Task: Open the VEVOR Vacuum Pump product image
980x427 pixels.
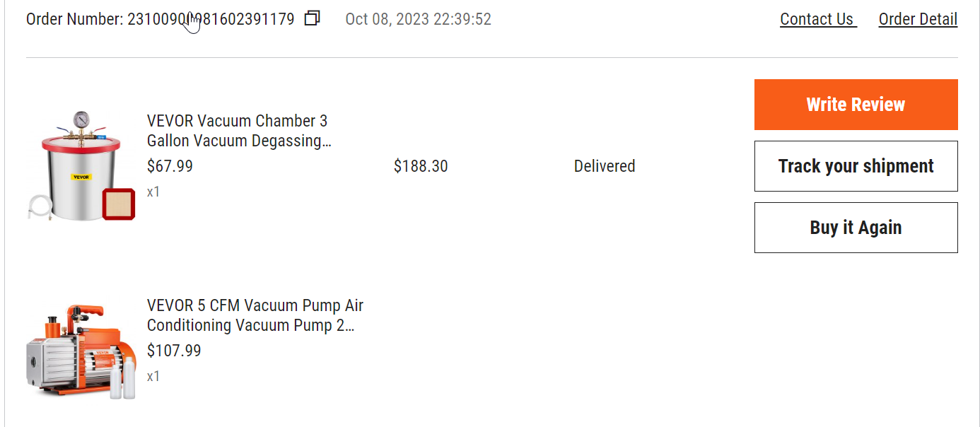Action: pos(81,351)
